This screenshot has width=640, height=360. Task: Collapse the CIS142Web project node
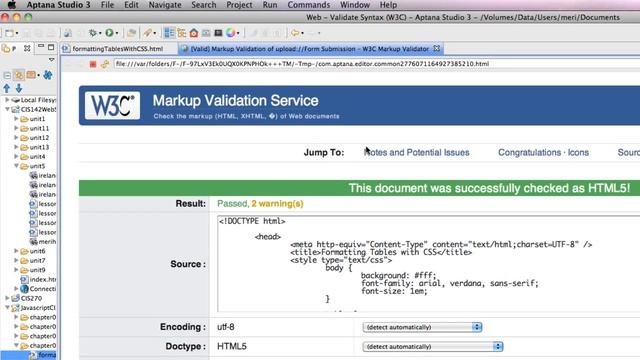(7, 109)
